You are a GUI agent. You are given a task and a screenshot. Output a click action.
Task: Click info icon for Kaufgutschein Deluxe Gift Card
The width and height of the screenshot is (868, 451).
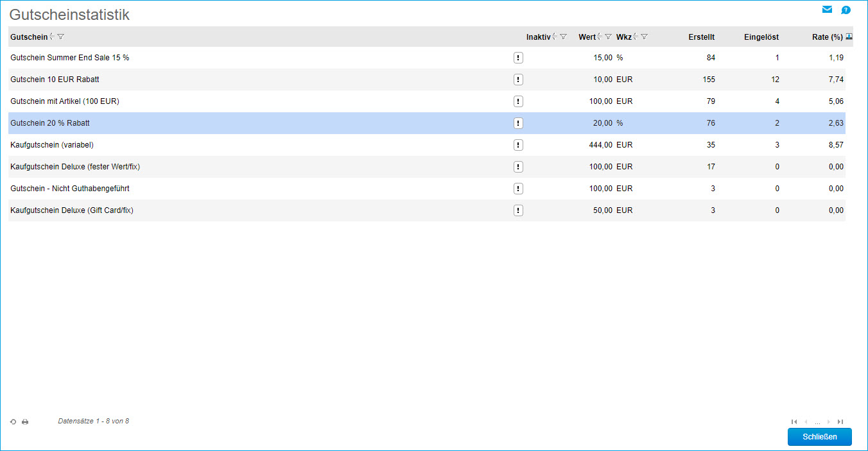pos(518,210)
